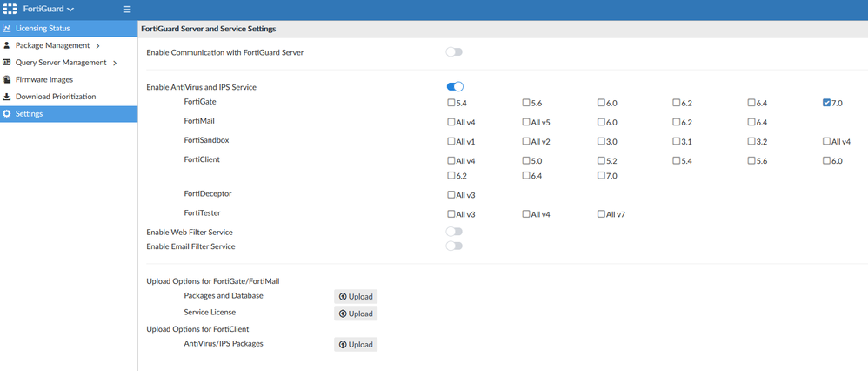This screenshot has height=371, width=868.
Task: Turn on the Web Filter Service toggle
Action: (x=454, y=232)
